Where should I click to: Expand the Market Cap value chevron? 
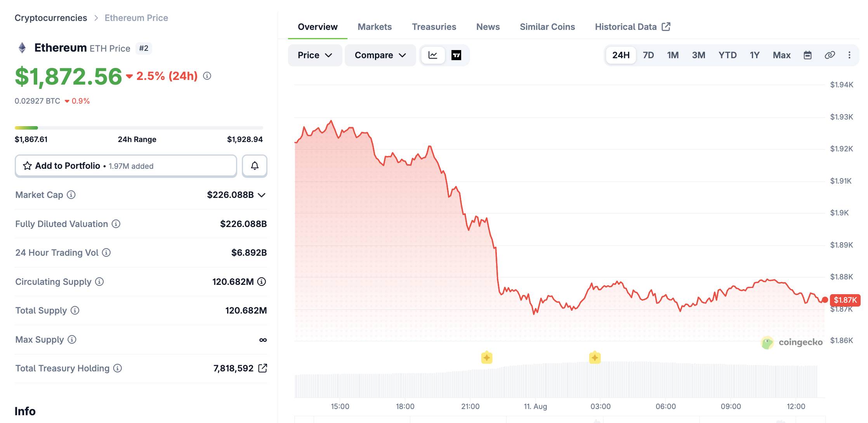tap(262, 195)
